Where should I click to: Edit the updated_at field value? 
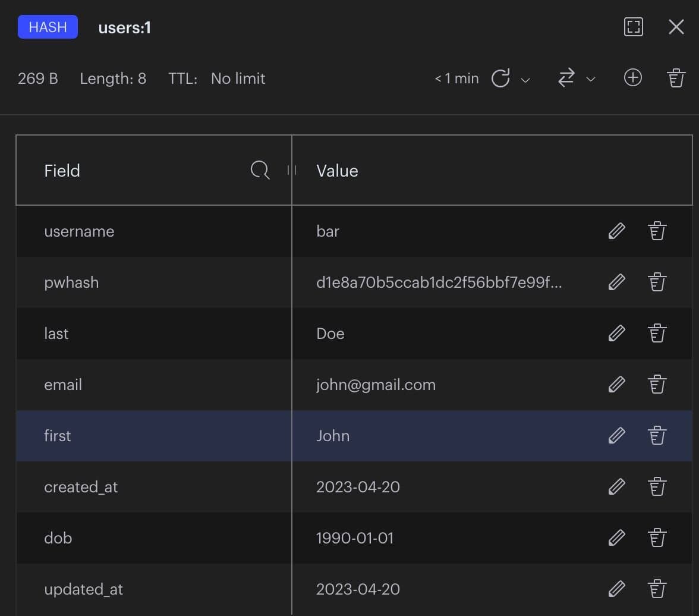click(x=616, y=589)
